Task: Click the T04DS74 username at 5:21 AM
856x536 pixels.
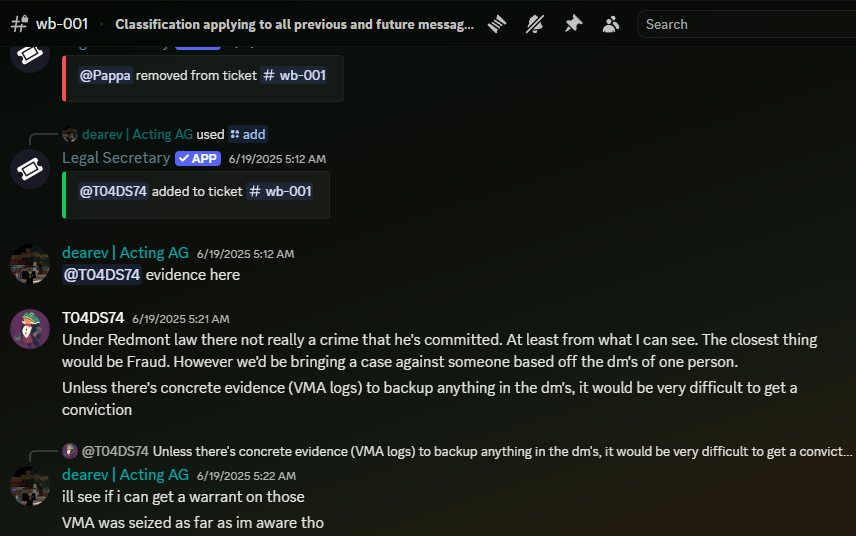Action: tap(93, 318)
